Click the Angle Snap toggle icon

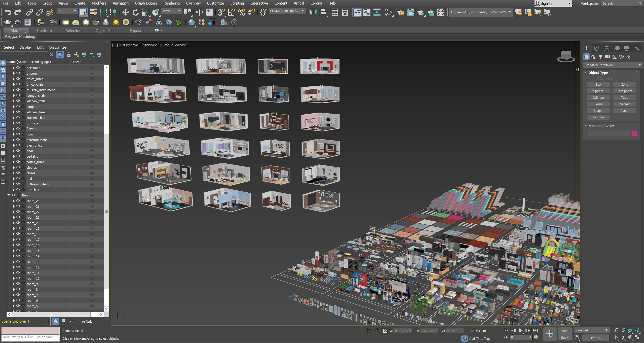pos(231,12)
